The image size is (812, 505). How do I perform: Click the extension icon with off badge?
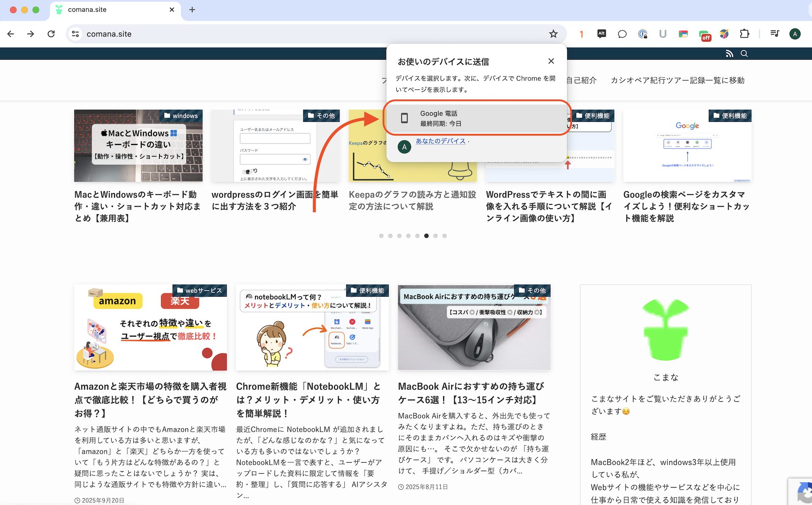coord(704,35)
